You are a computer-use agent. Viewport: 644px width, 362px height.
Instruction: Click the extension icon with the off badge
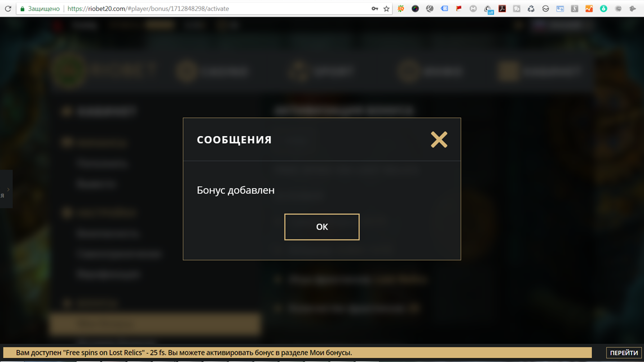488,9
